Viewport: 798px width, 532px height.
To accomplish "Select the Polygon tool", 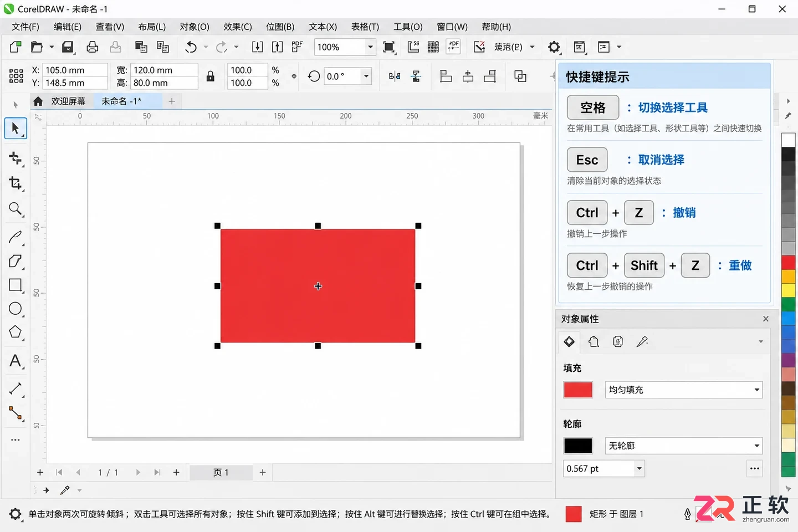I will [x=16, y=332].
